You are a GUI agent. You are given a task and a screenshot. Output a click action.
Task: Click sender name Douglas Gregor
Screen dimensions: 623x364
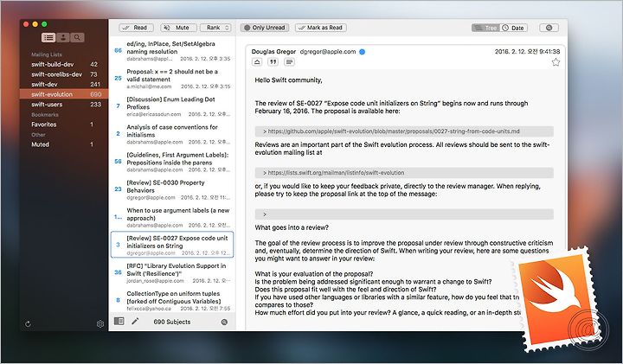tap(273, 52)
